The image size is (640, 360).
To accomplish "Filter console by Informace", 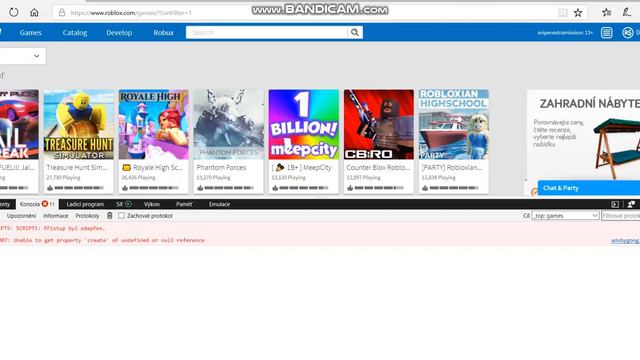I will [56, 216].
